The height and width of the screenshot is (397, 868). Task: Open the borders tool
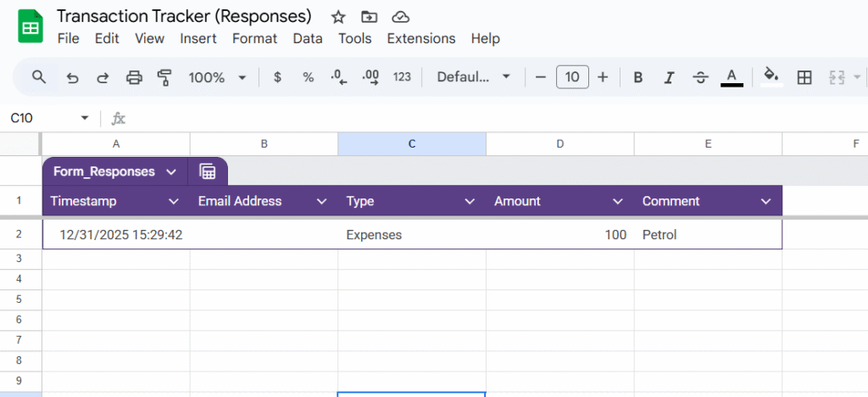coord(804,77)
